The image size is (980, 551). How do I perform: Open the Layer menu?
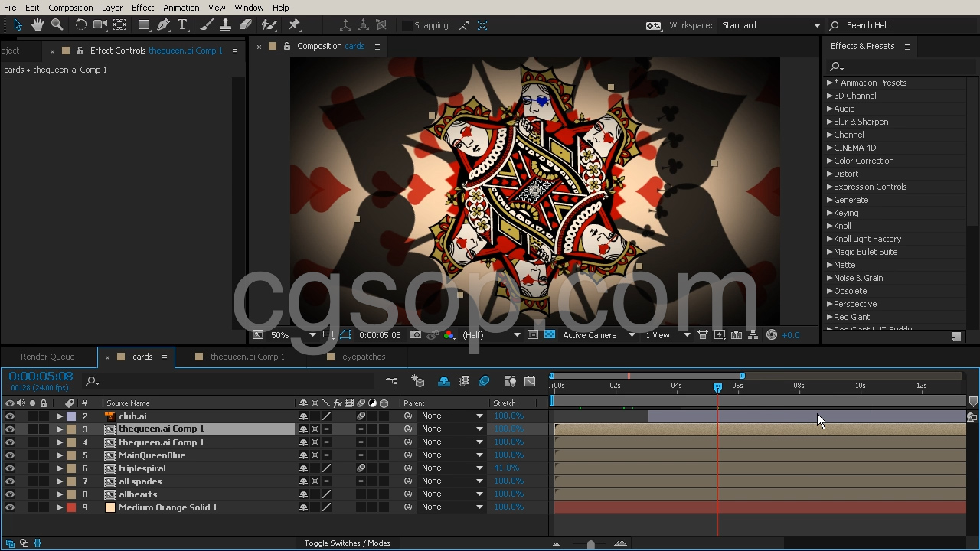coord(112,8)
